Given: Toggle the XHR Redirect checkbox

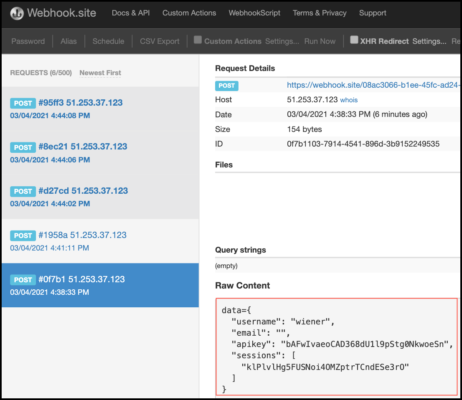Looking at the screenshot, I should pyautogui.click(x=354, y=40).
